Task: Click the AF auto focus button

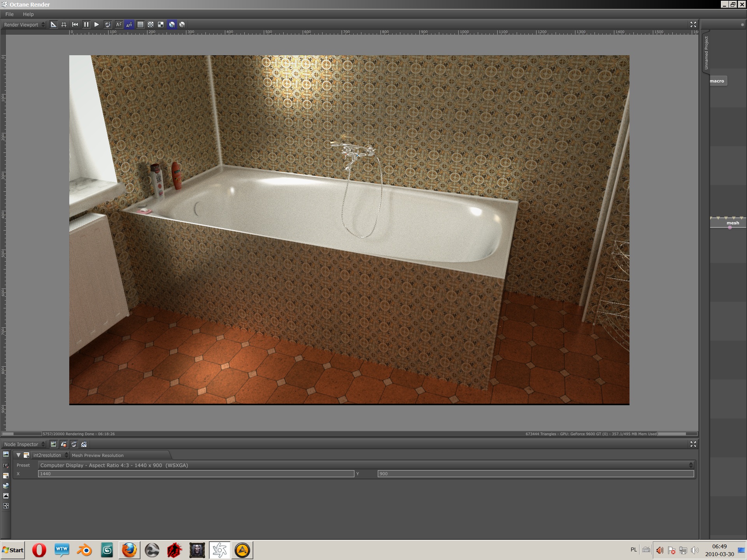Action: tap(119, 24)
